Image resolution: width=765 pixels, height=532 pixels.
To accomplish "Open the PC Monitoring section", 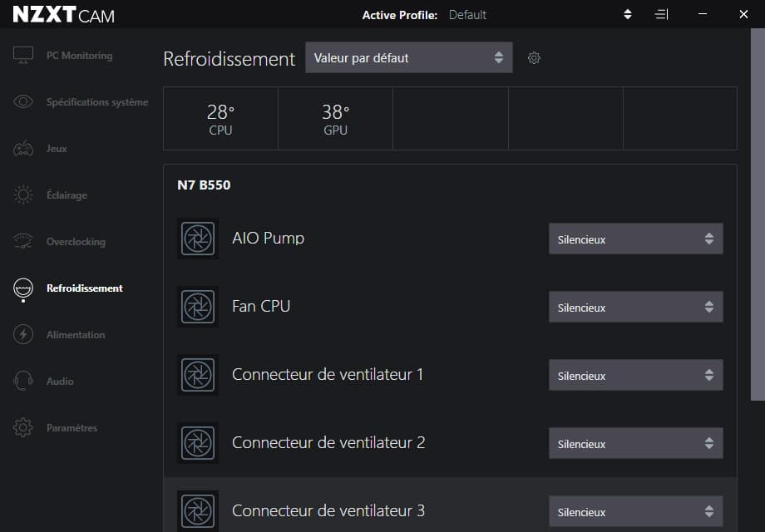I will click(80, 56).
